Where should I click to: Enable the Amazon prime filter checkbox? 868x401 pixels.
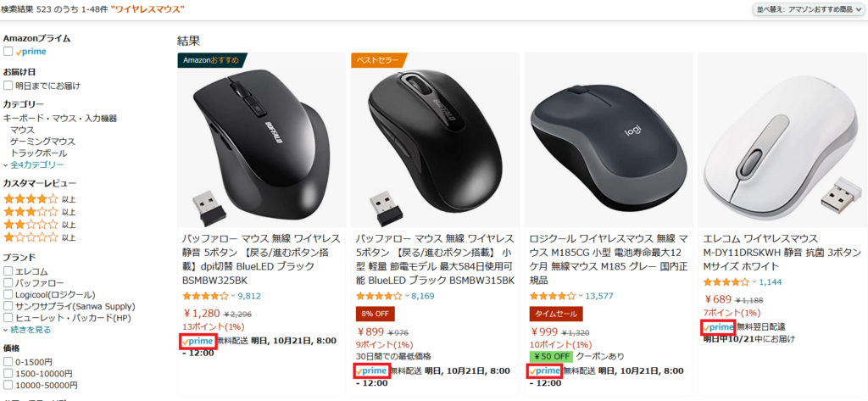8,52
